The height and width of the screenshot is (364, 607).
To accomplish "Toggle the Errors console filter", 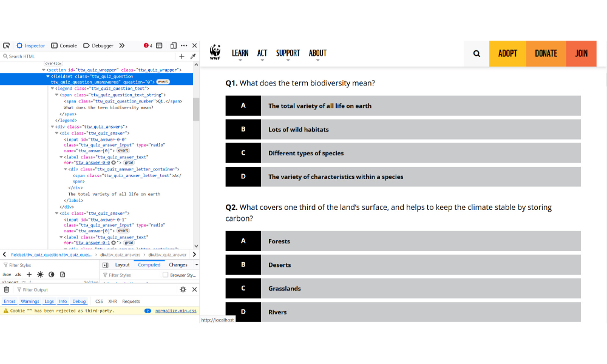I will (10, 302).
